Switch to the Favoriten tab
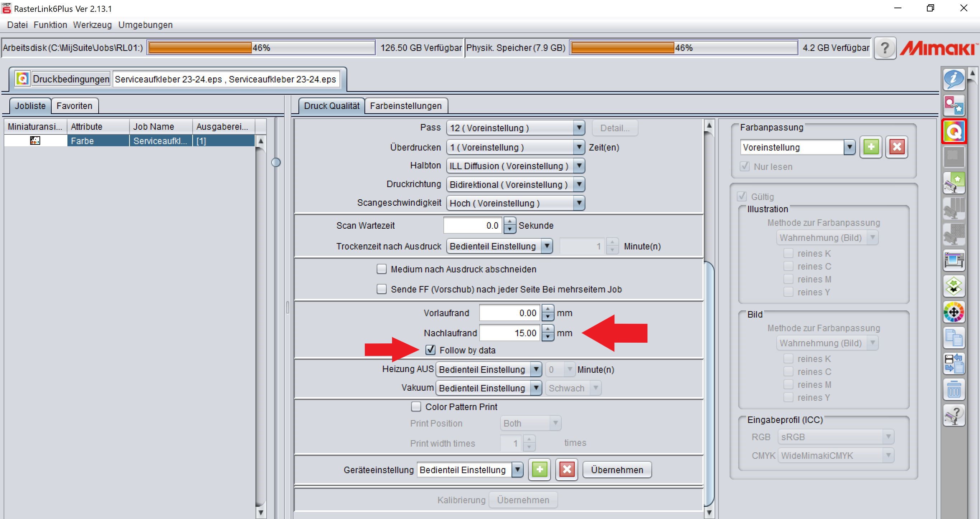Viewport: 980px width, 519px height. point(74,106)
